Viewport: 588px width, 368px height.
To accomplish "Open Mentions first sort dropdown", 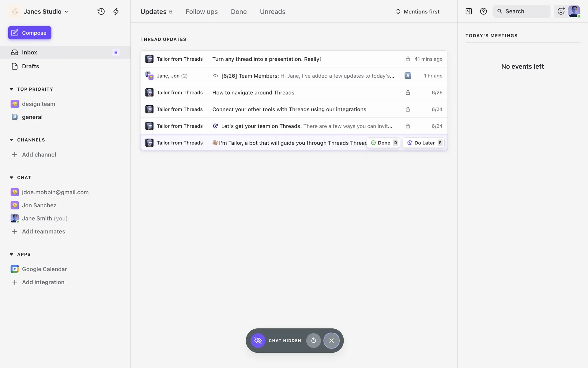I will click(418, 12).
